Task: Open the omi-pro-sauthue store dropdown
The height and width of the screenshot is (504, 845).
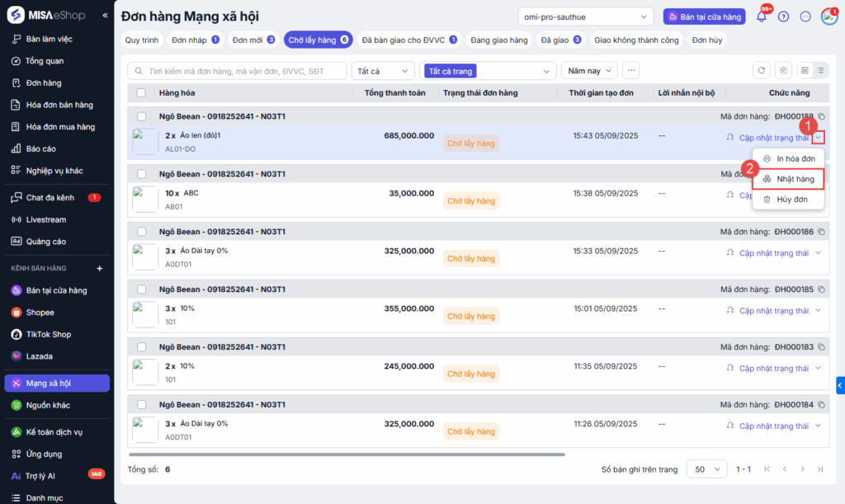Action: click(x=587, y=16)
